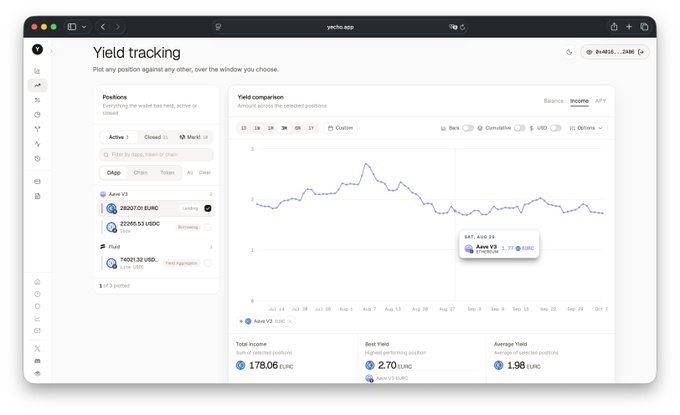Viewport: 680px width, 415px height.
Task: Switch to dark mode with moon icon
Action: pyautogui.click(x=569, y=52)
